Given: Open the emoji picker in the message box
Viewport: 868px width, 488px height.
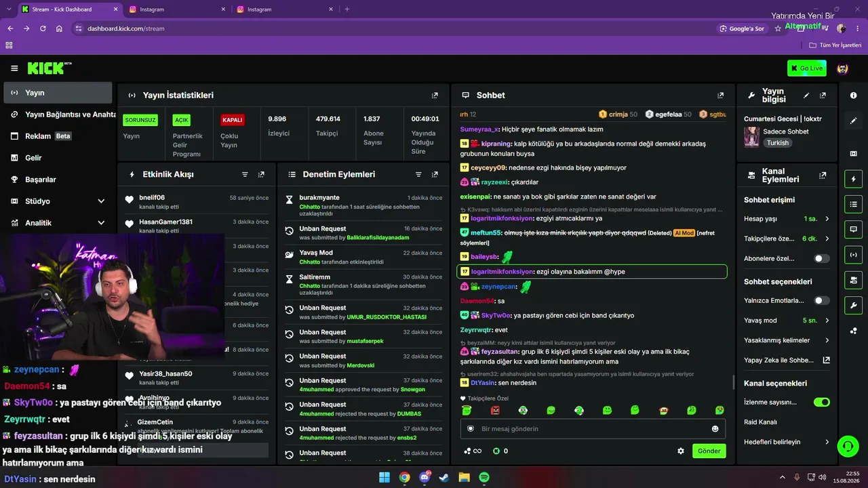Looking at the screenshot, I should pyautogui.click(x=715, y=428).
